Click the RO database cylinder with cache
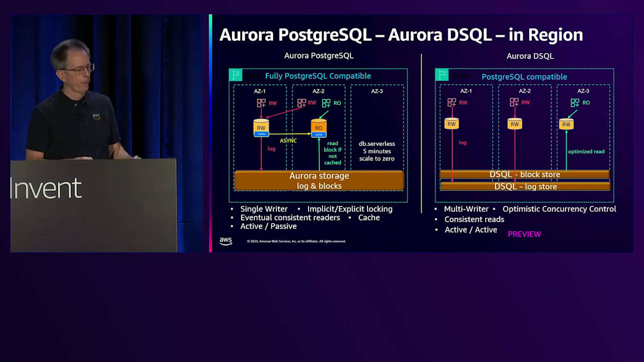The width and height of the screenshot is (644, 362). click(319, 128)
